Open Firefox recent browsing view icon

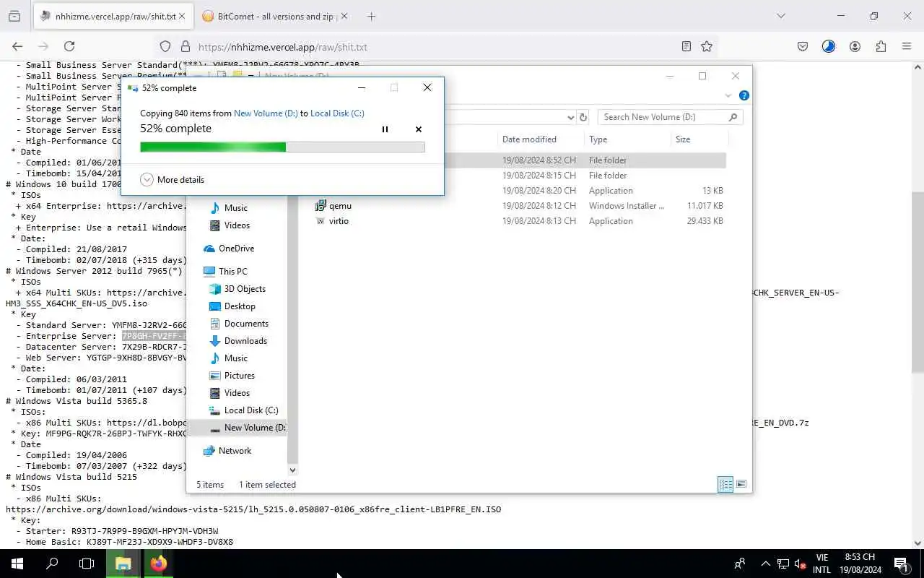pyautogui.click(x=14, y=16)
